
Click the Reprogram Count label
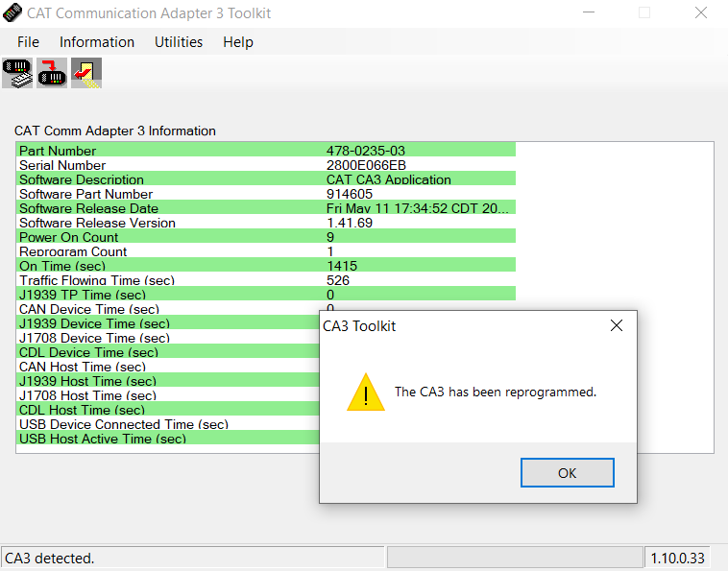pos(73,251)
